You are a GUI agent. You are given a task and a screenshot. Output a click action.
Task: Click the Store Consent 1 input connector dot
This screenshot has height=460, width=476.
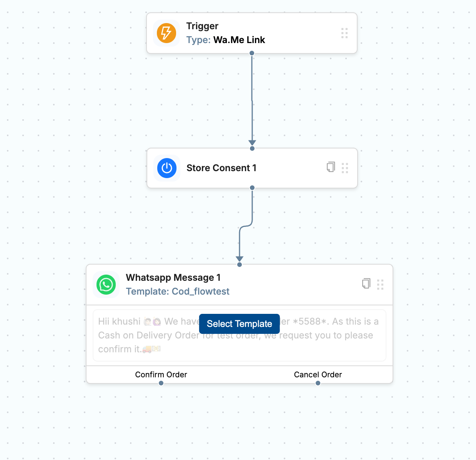click(252, 148)
